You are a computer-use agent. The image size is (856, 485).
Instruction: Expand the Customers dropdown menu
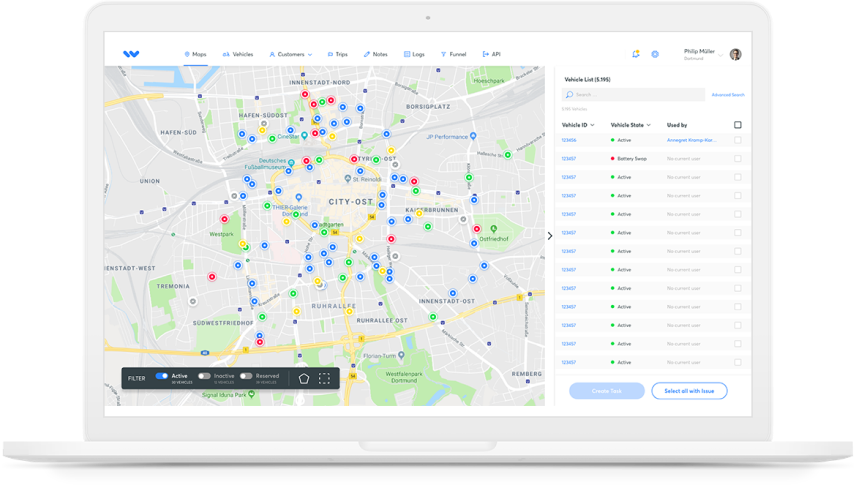(310, 54)
